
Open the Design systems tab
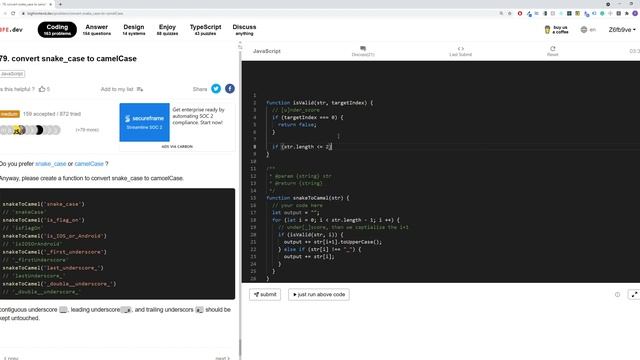[x=134, y=30]
